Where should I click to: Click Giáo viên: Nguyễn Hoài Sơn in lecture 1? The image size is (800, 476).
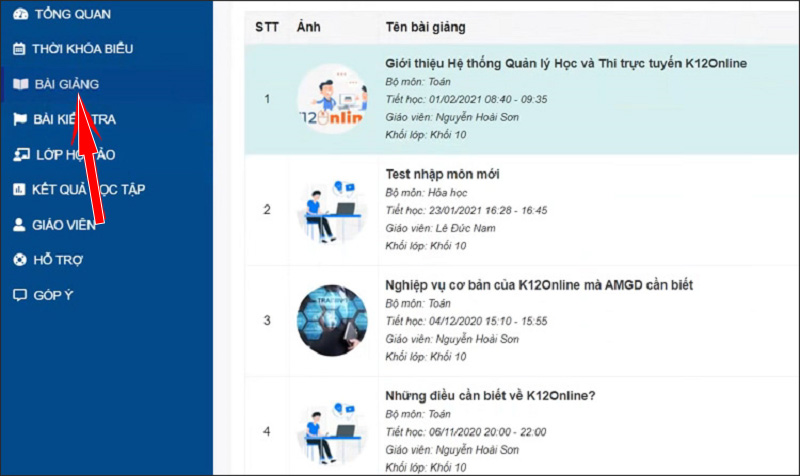(x=452, y=117)
